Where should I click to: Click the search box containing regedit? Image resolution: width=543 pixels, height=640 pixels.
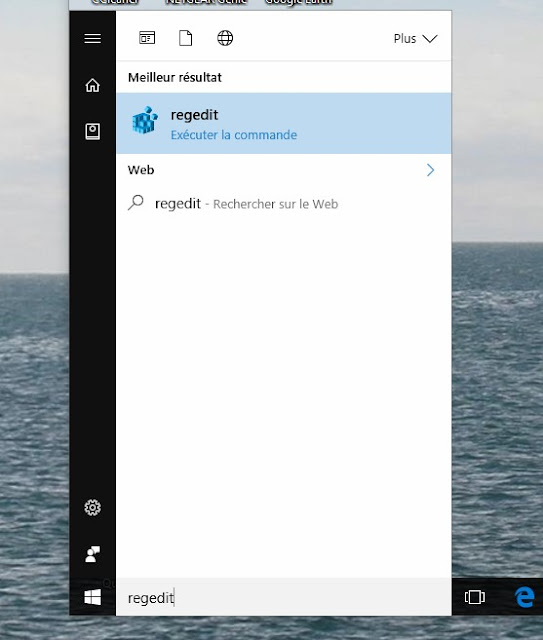pos(284,597)
